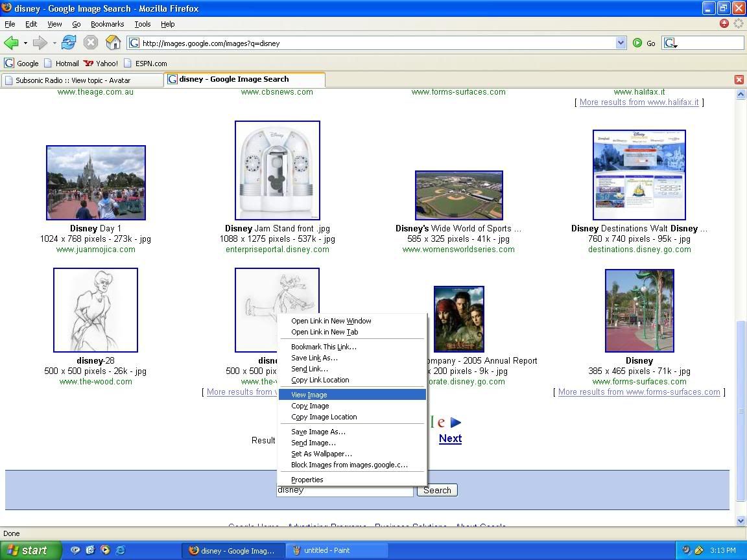Open the File menu

pyautogui.click(x=10, y=24)
